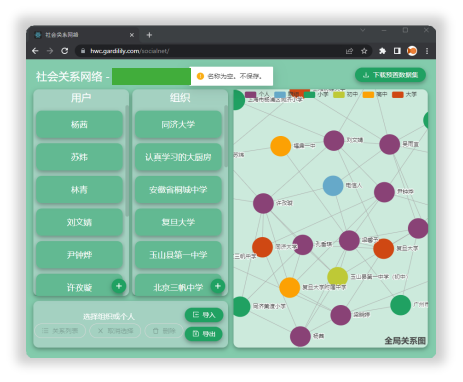Select user 杨茜 in the 用户 list
This screenshot has height=382, width=463.
(79, 125)
